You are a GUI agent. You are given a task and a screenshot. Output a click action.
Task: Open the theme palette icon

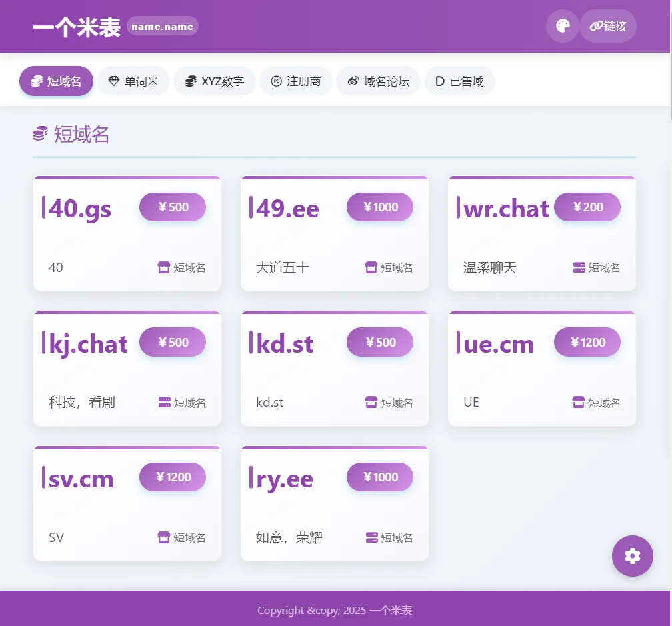tap(563, 27)
